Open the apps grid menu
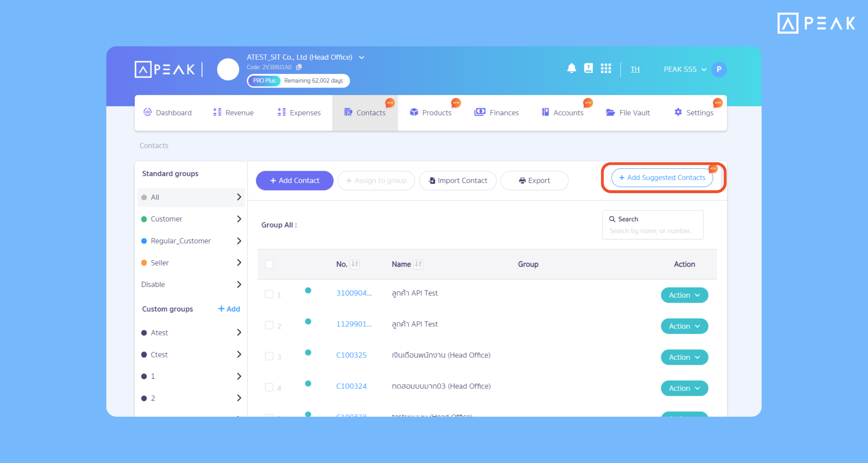The image size is (868, 463). (x=606, y=68)
